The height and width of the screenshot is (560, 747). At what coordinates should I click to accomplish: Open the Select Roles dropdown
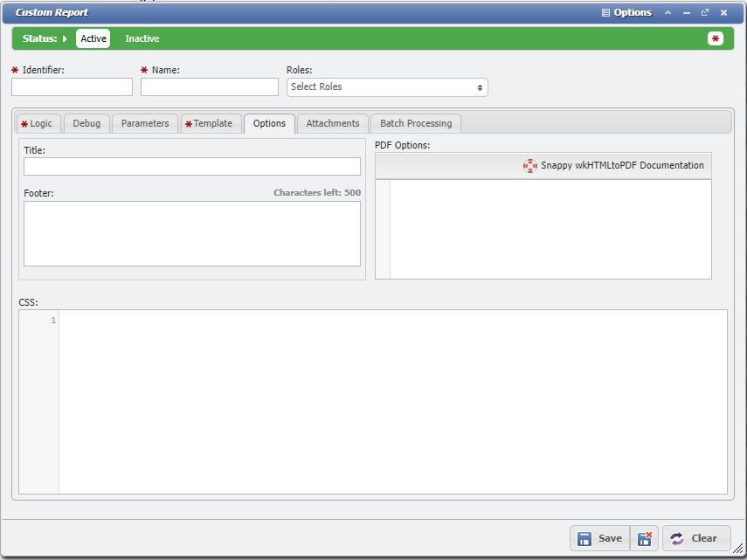pyautogui.click(x=387, y=87)
